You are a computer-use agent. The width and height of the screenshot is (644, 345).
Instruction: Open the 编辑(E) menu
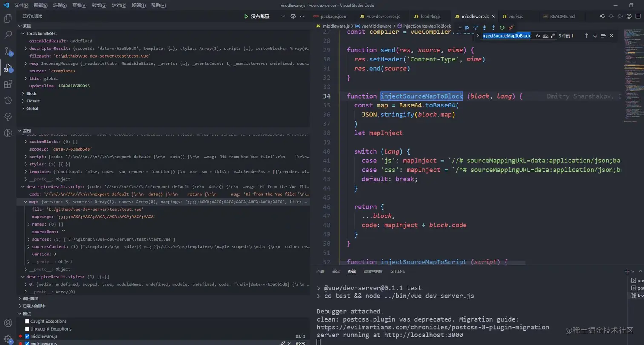pyautogui.click(x=40, y=5)
